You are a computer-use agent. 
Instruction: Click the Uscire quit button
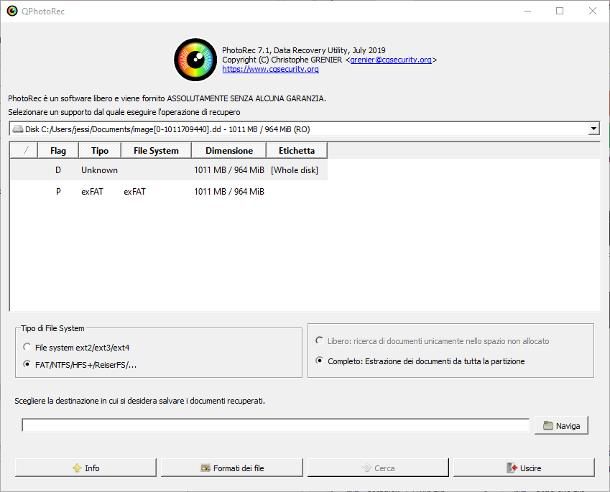pyautogui.click(x=524, y=467)
